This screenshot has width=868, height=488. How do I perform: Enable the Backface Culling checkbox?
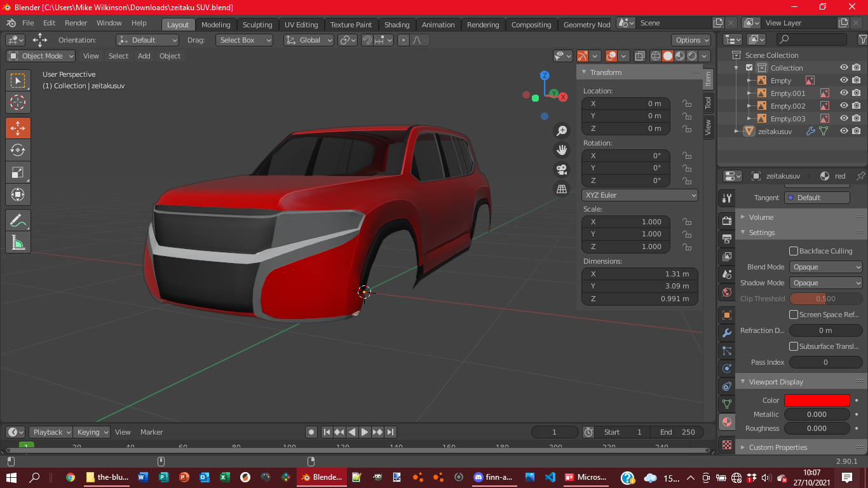pos(794,251)
